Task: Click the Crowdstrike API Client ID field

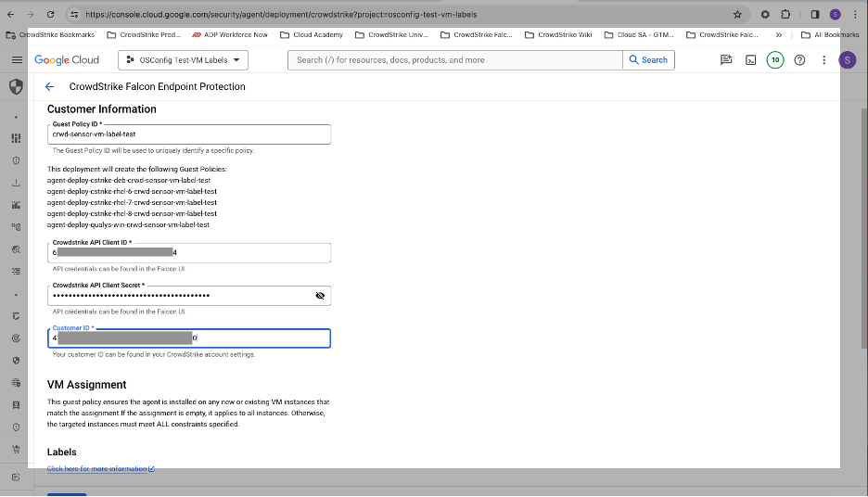Action: 189,252
